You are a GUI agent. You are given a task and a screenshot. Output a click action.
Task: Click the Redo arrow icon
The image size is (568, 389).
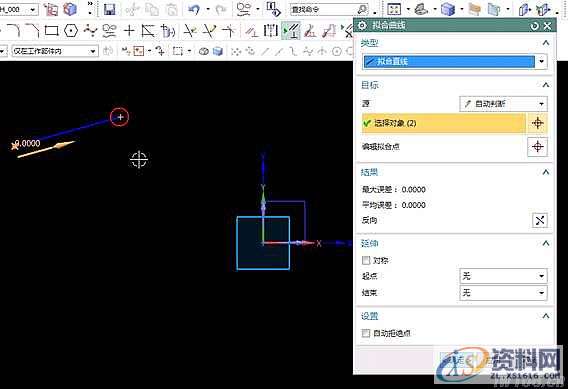coord(220,9)
